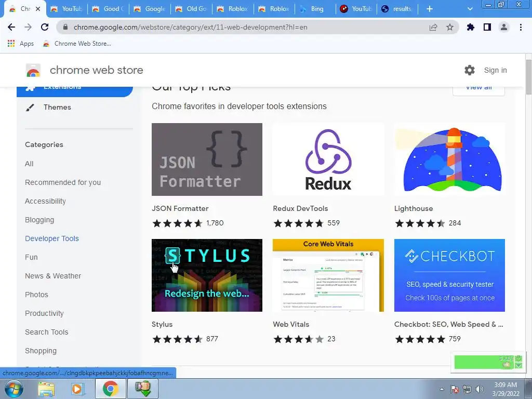This screenshot has height=399, width=532.
Task: Open Recommended for you category
Action: pyautogui.click(x=63, y=182)
